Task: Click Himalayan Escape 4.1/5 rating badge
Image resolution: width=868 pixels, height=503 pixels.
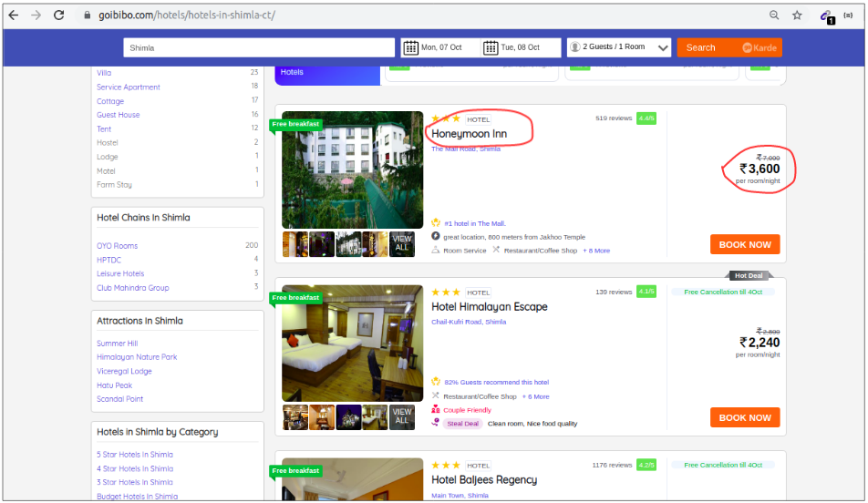Action: [x=646, y=291]
